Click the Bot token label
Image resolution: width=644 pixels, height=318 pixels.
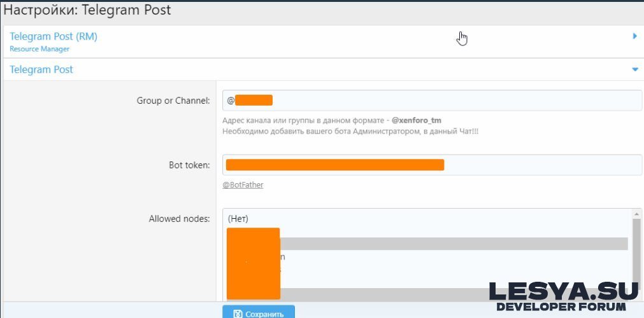coord(189,165)
